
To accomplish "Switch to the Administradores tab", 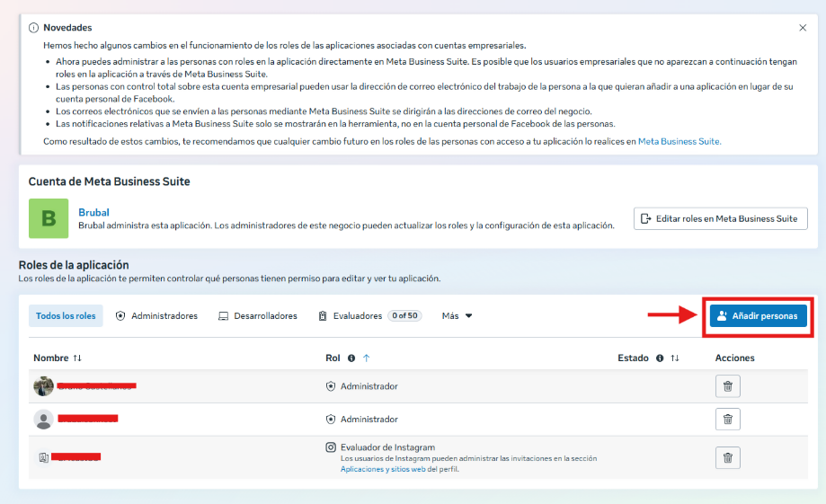I will [x=156, y=315].
